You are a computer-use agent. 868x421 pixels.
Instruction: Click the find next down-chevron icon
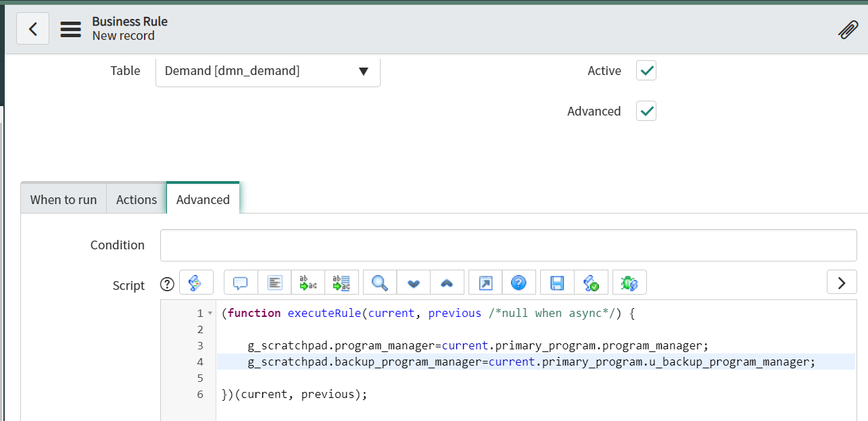414,282
